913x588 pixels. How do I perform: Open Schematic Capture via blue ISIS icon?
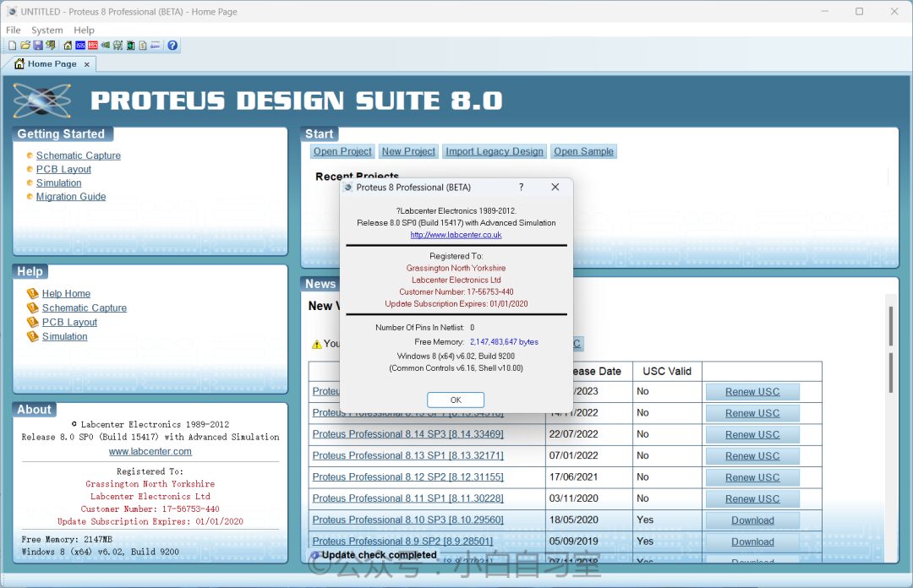click(x=80, y=46)
